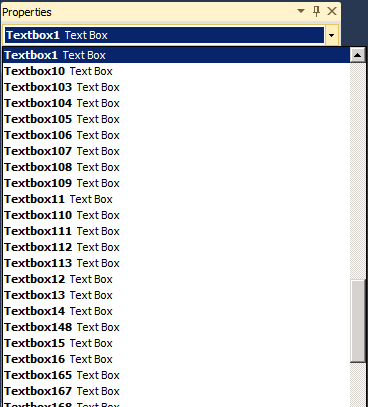Pick Textbox111 Text Box item

click(176, 231)
